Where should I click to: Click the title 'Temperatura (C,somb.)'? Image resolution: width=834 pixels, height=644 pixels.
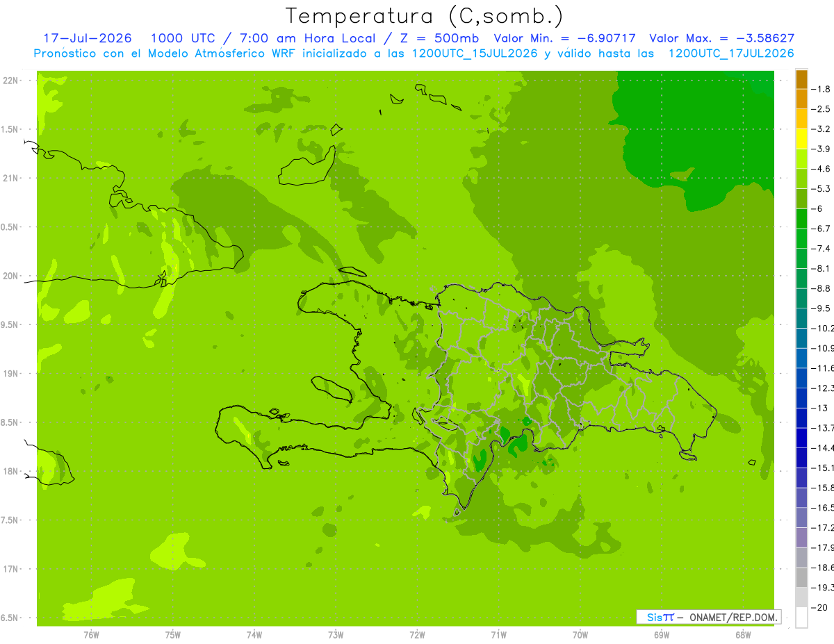point(425,17)
